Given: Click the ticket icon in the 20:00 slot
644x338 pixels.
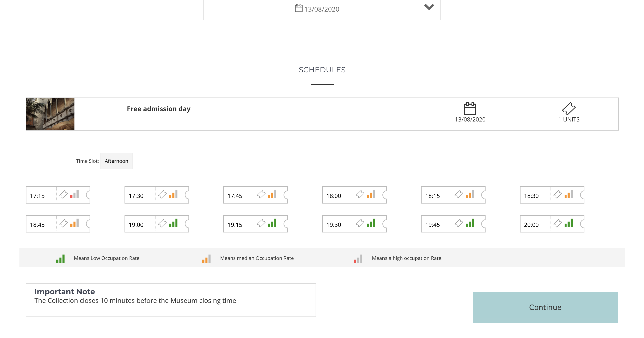Looking at the screenshot, I should point(558,223).
